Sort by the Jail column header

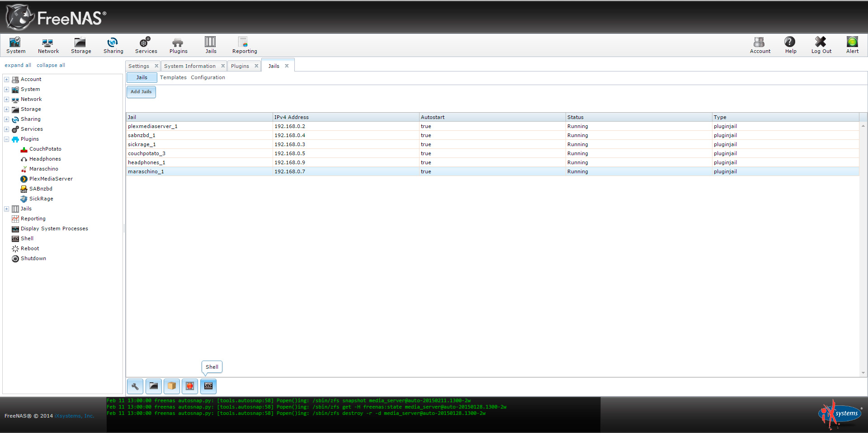tap(199, 117)
